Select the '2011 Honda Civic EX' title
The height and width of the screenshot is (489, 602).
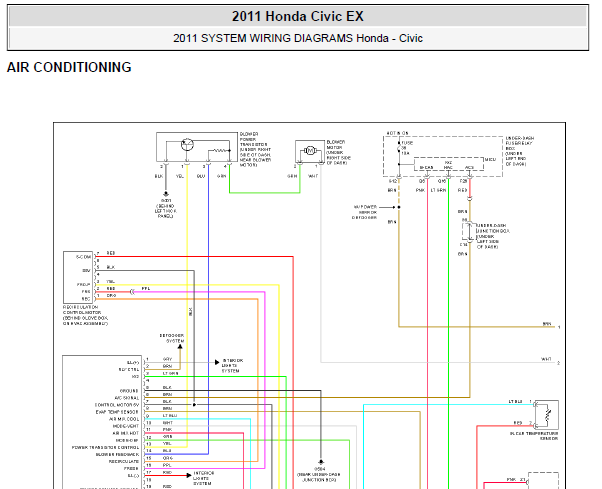click(298, 17)
